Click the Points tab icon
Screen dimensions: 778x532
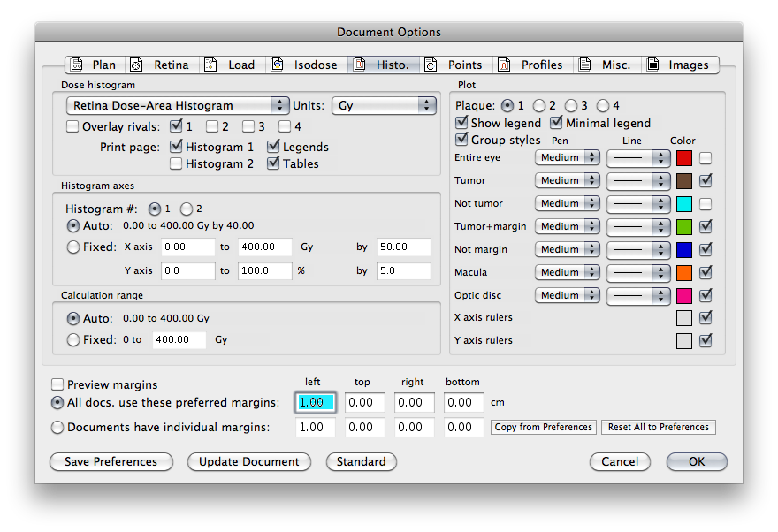pyautogui.click(x=431, y=65)
